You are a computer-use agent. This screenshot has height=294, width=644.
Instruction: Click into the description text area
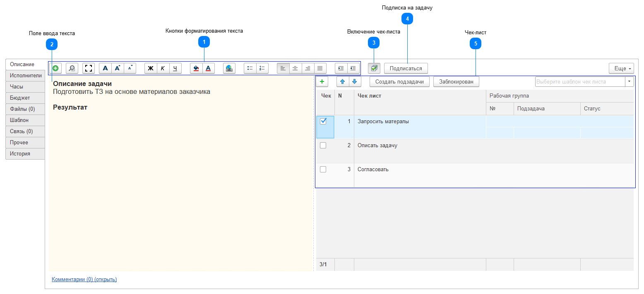tap(181, 174)
